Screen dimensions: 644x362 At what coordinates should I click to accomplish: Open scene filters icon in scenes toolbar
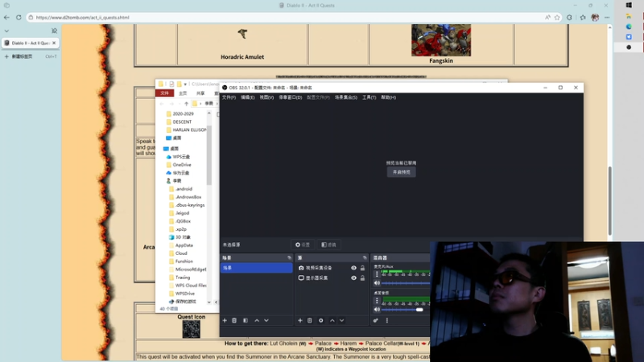tap(246, 320)
